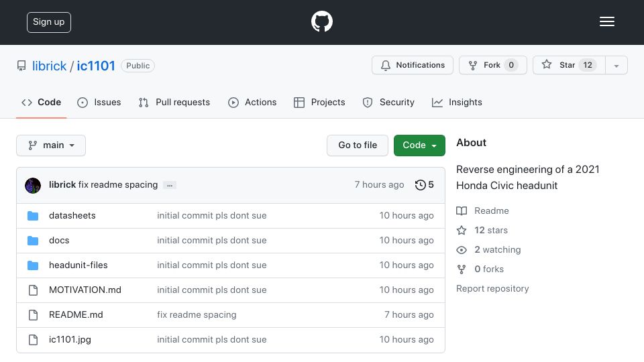The height and width of the screenshot is (362, 644).
Task: Click '7 hours ago' in latest commit bar
Action: (379, 185)
